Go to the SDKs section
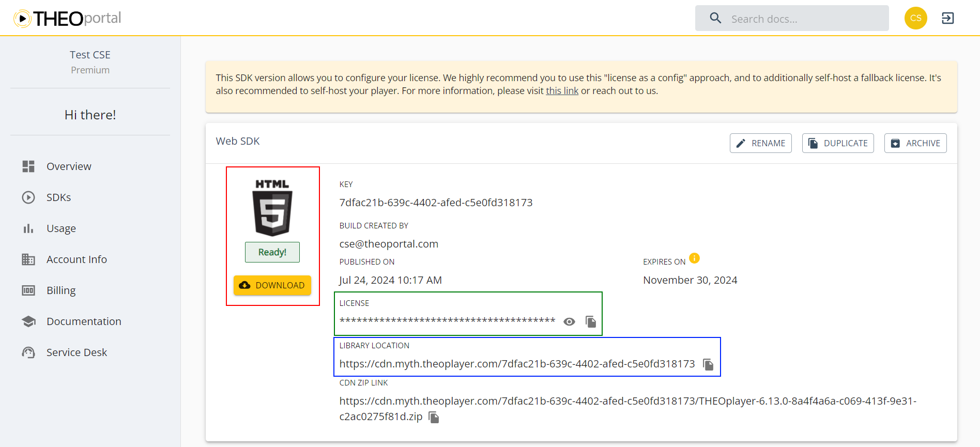The height and width of the screenshot is (447, 980). tap(58, 197)
